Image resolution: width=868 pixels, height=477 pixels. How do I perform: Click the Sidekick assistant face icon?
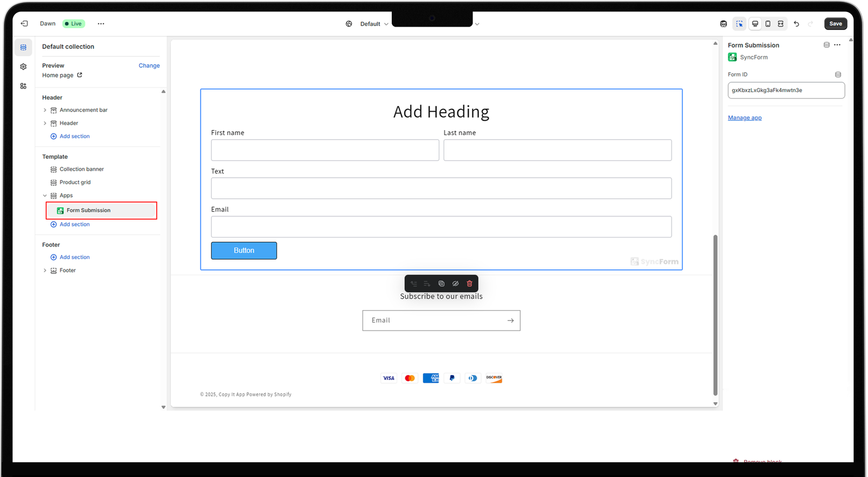[723, 24]
